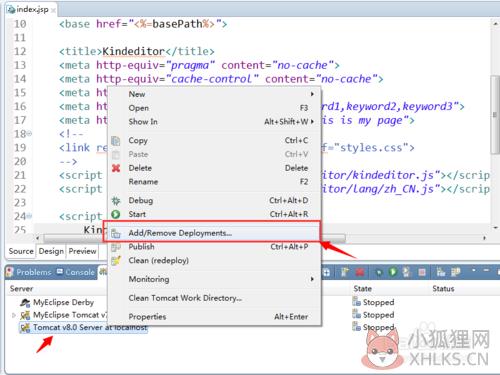Expand the MyEclipse Tomcat v7 server node
This screenshot has width=500, height=375.
point(13,315)
